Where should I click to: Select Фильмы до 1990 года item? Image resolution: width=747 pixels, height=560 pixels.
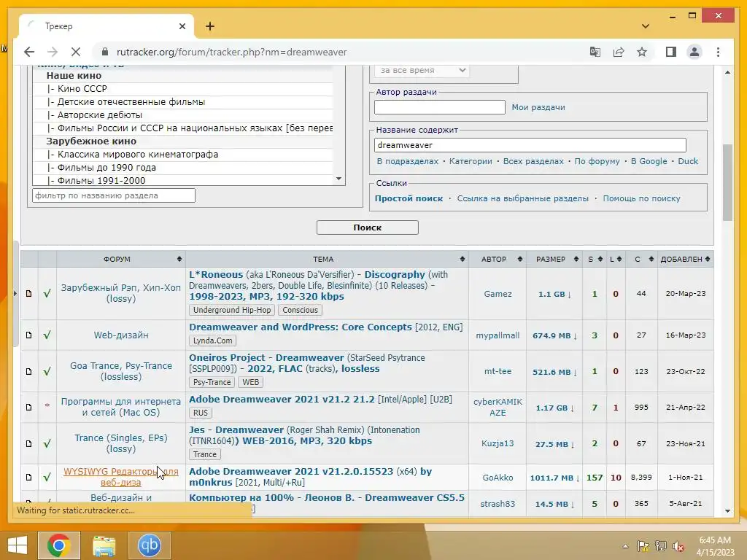pyautogui.click(x=183, y=168)
